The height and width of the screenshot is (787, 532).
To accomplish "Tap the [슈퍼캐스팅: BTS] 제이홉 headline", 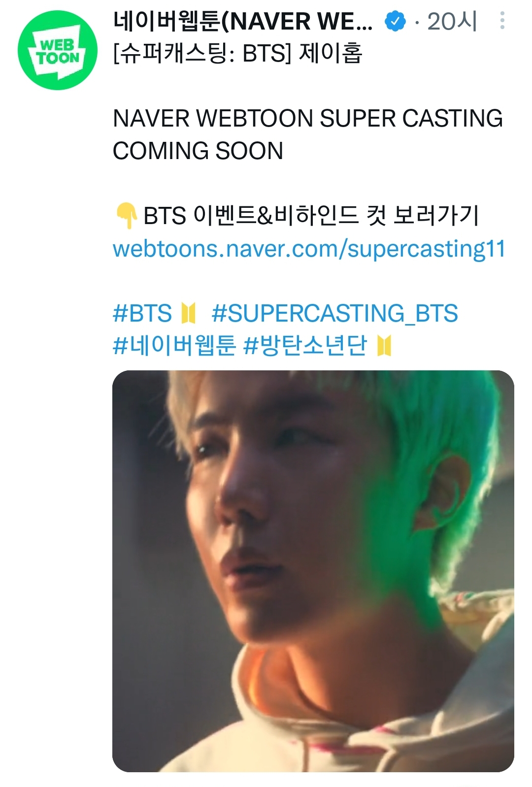I will 238,53.
